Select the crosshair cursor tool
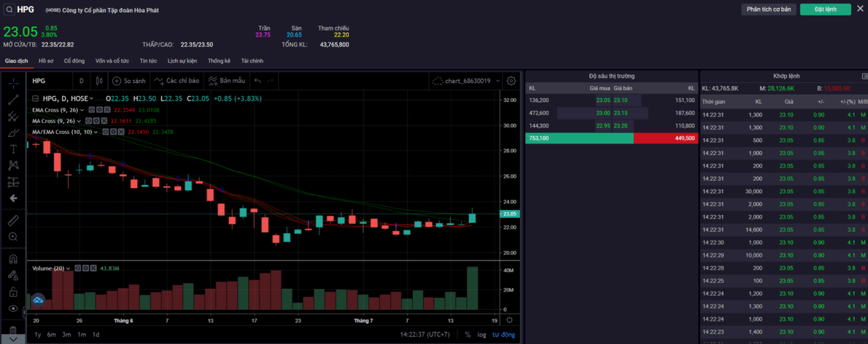 (x=13, y=84)
